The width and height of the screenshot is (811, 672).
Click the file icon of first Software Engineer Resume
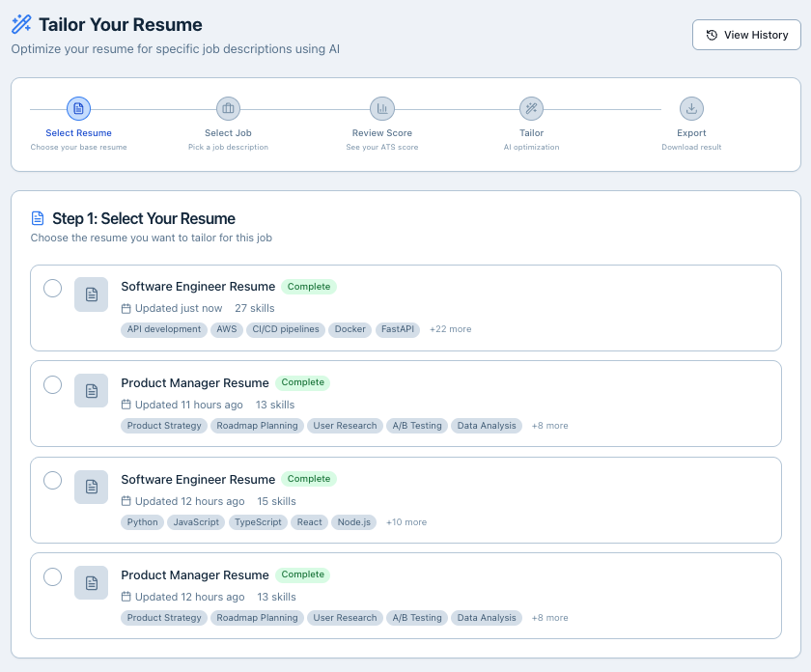pos(92,294)
